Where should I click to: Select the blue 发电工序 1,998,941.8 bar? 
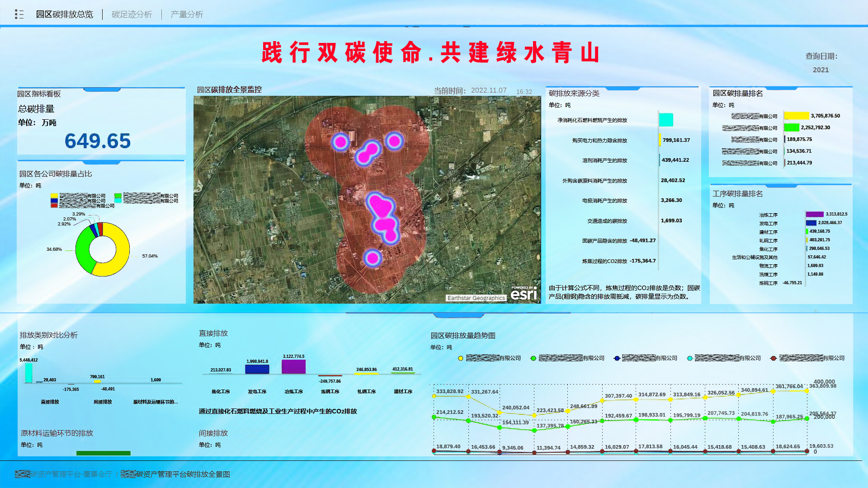point(257,369)
